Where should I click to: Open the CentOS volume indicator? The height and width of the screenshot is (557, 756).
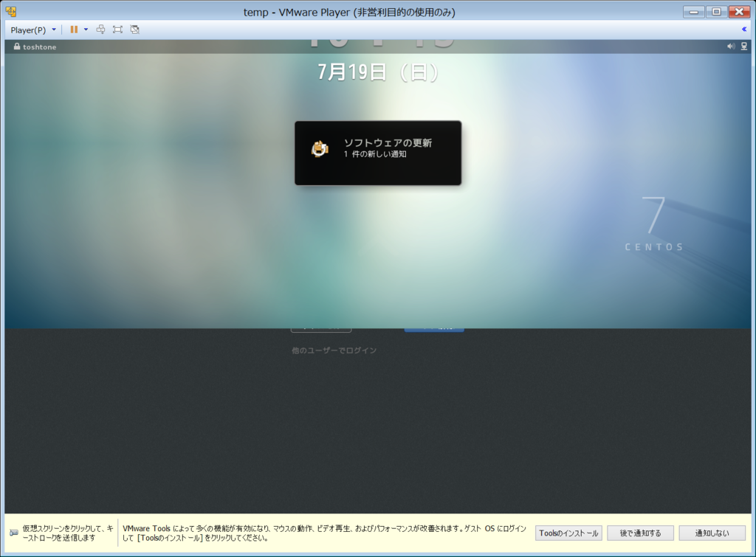[731, 46]
